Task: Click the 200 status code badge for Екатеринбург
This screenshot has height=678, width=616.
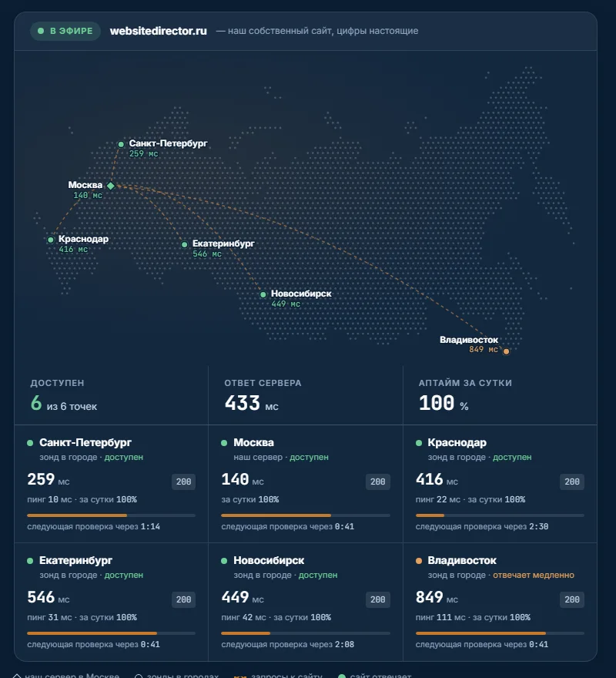Action: pyautogui.click(x=184, y=599)
